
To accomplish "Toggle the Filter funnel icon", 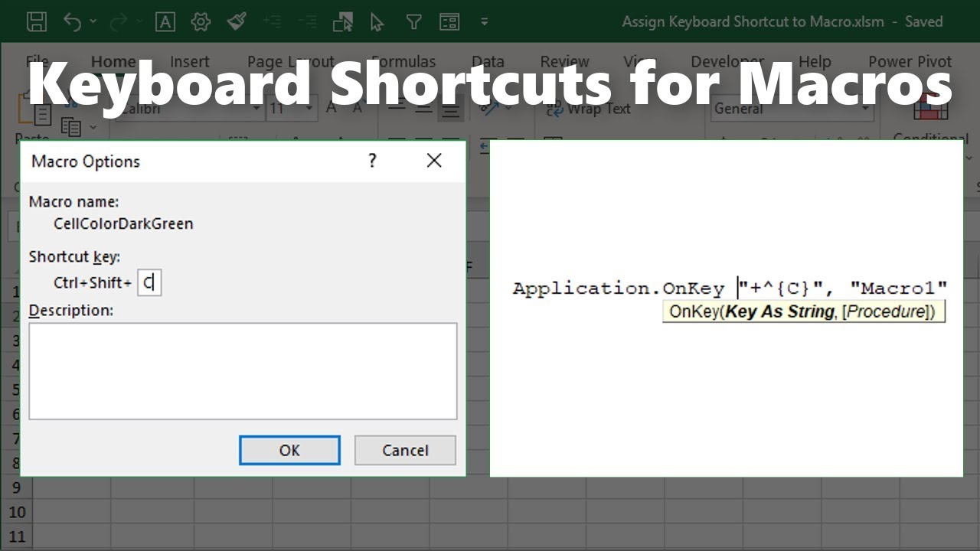I will [413, 22].
